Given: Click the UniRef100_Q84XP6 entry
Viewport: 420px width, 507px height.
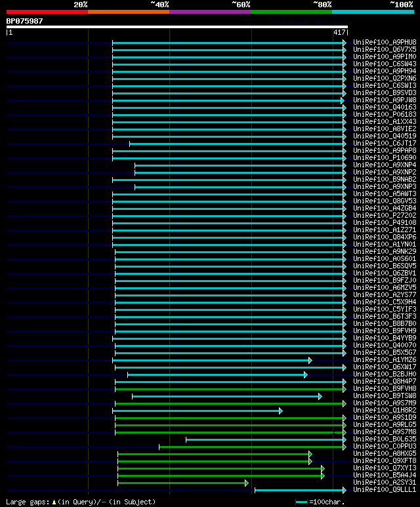Looking at the screenshot, I should click(385, 237).
